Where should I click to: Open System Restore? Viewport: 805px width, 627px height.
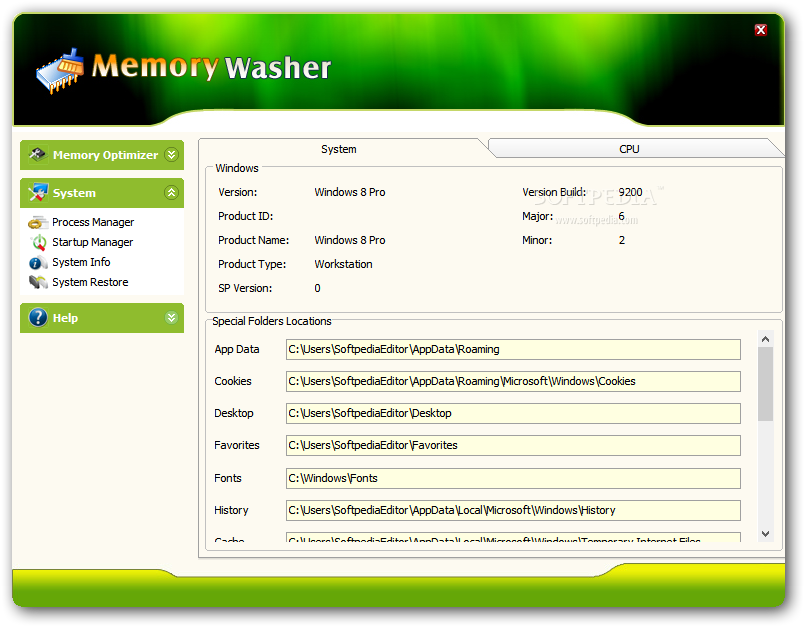90,282
